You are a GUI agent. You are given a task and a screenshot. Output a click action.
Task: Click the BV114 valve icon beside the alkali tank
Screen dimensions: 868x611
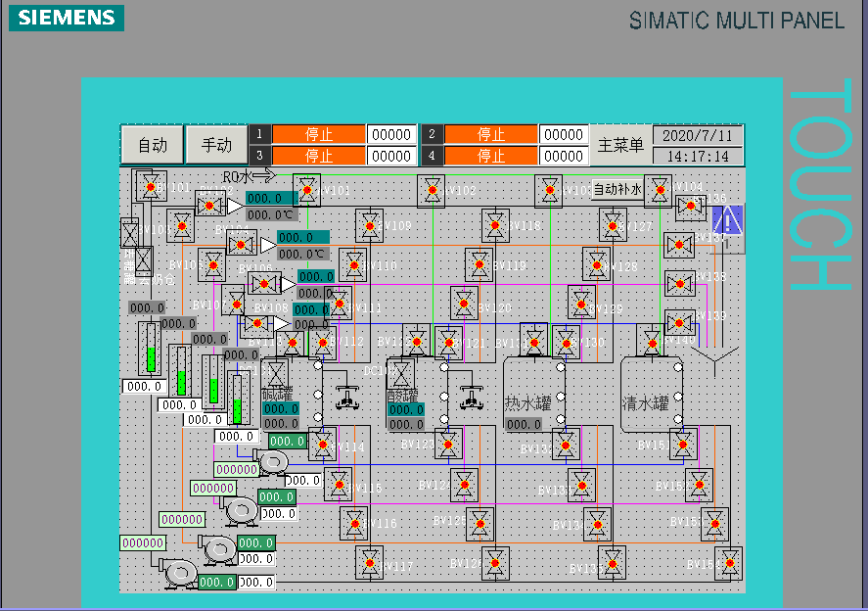[x=322, y=444]
